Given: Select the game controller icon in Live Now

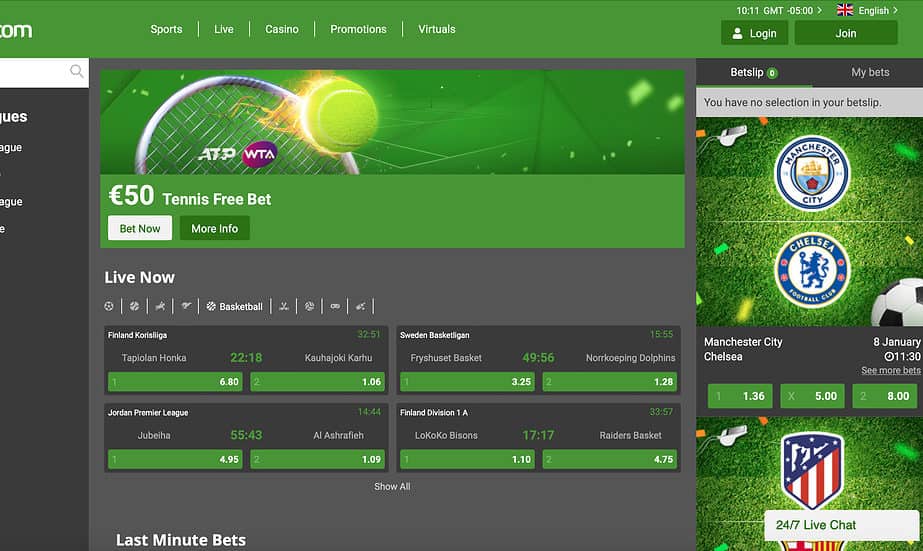Looking at the screenshot, I should [335, 306].
